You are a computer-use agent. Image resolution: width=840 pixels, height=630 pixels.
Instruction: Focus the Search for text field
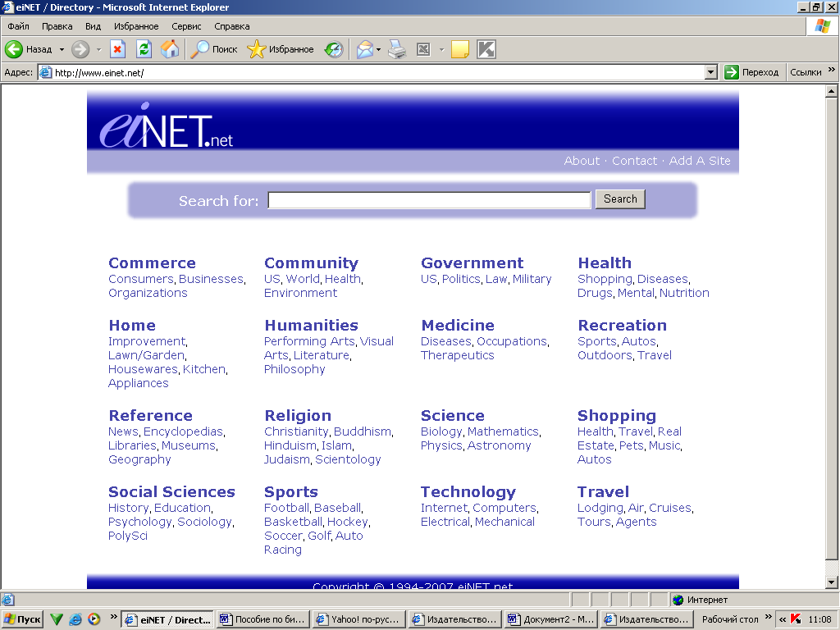click(429, 200)
